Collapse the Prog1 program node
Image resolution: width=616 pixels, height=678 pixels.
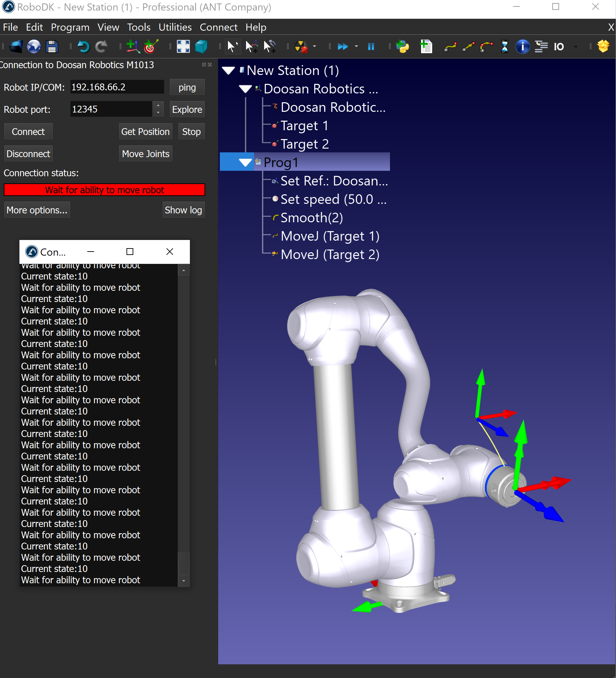[245, 163]
